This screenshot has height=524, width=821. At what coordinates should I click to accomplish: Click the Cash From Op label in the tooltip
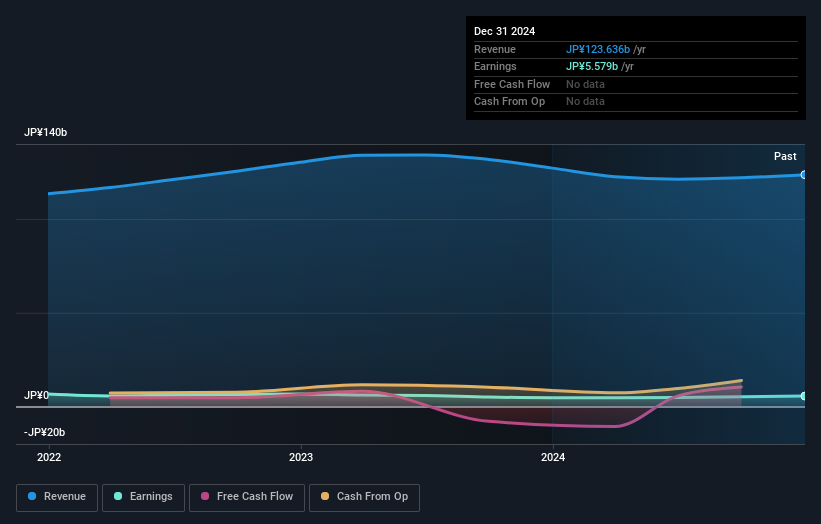point(509,102)
